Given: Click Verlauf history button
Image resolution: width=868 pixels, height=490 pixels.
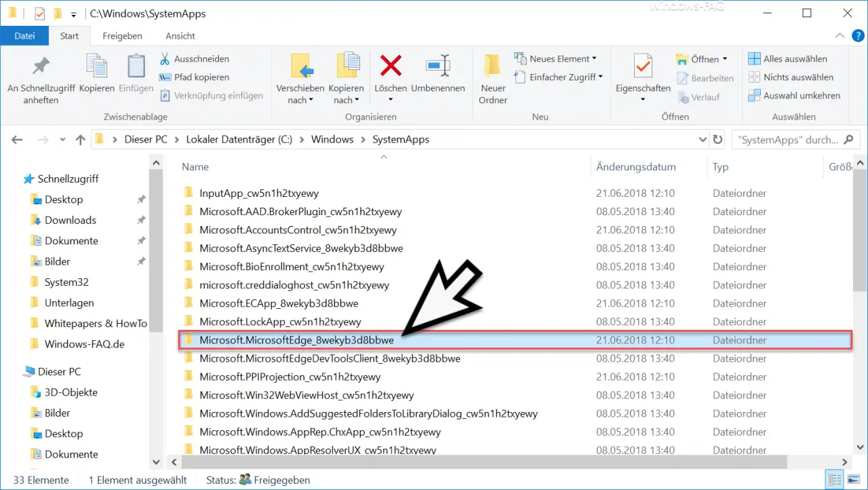Looking at the screenshot, I should (698, 97).
